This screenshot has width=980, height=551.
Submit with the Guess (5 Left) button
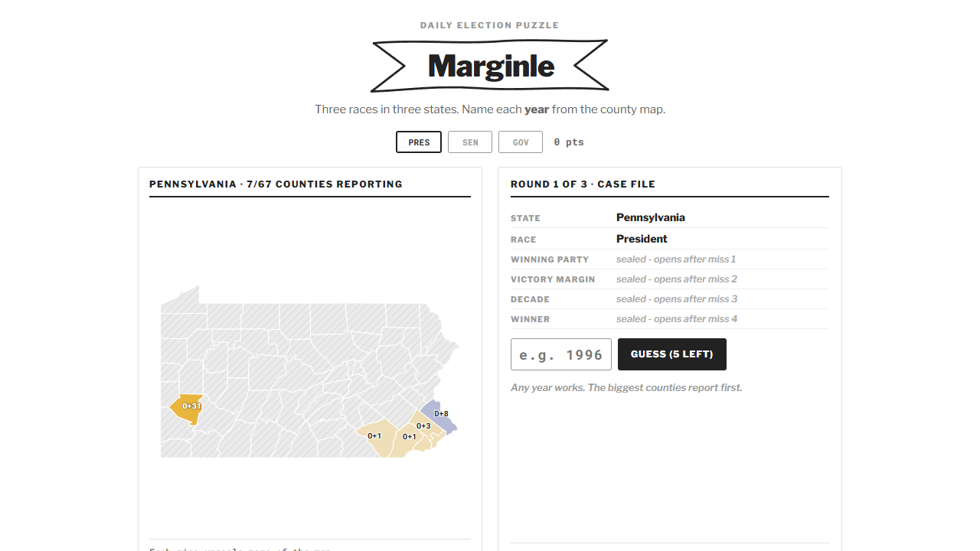coord(672,354)
